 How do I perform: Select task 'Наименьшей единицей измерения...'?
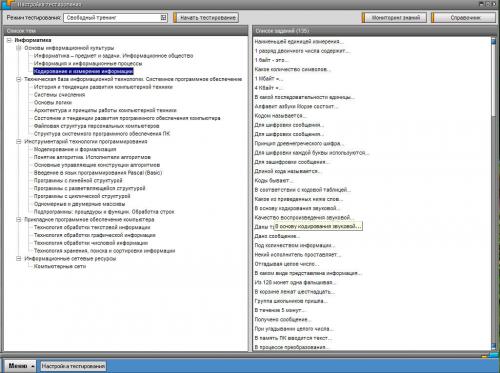(x=299, y=42)
